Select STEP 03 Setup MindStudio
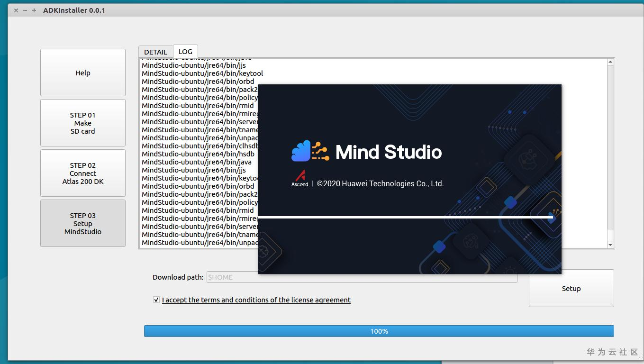644x364 pixels. [x=83, y=223]
